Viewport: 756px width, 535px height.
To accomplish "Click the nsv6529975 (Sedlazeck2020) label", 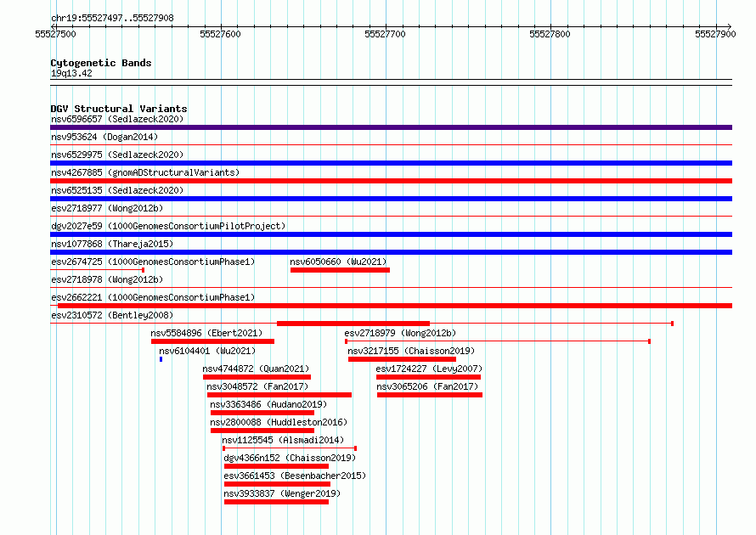I will click(x=117, y=155).
